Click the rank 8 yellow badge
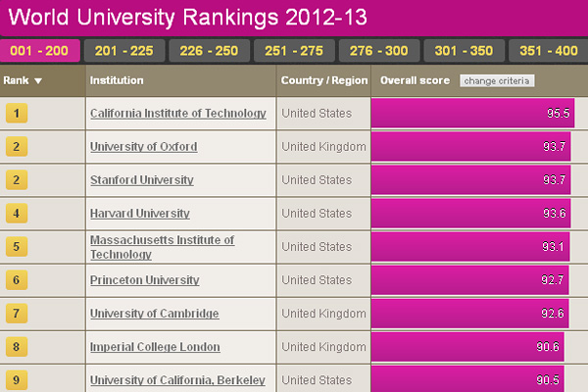This screenshot has height=392, width=588. tap(19, 347)
